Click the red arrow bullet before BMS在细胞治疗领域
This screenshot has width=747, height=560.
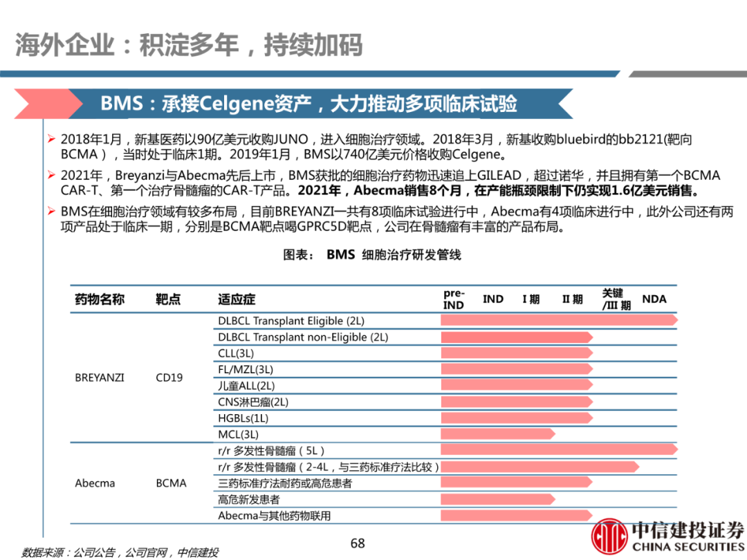51,211
